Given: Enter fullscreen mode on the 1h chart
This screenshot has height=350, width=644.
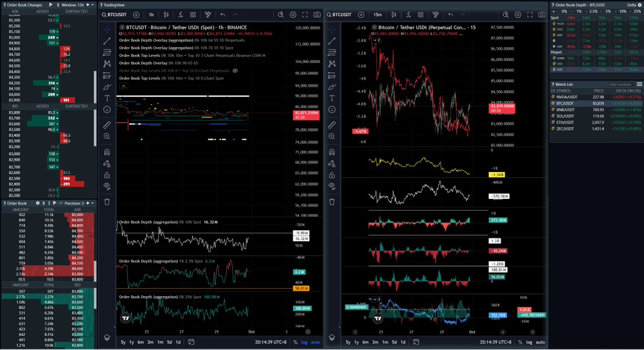Looking at the screenshot, I should (305, 15).
